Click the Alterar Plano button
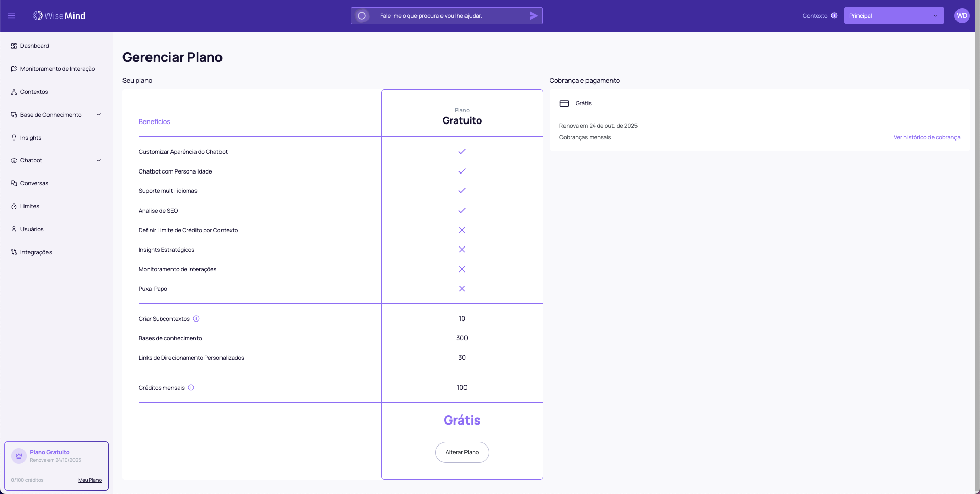Image resolution: width=980 pixels, height=494 pixels. point(462,452)
